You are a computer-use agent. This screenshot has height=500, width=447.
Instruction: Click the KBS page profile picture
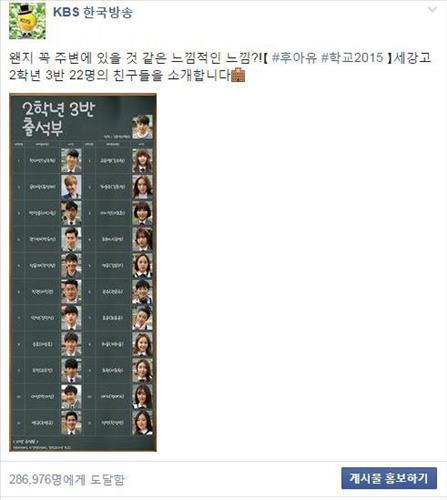(x=27, y=21)
